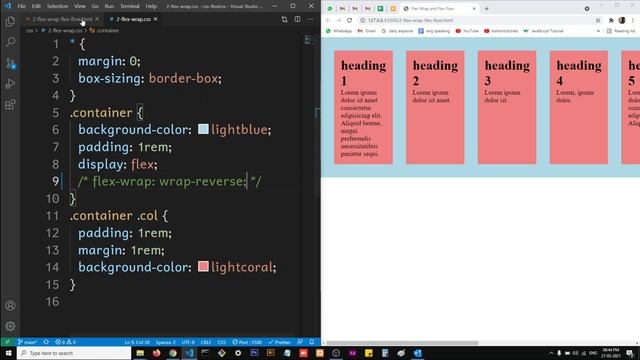Open Firefox from the taskbar
640x360 pixels.
(x=156, y=353)
